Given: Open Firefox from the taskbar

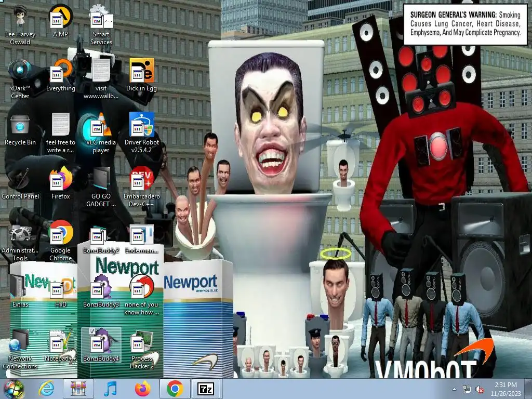Looking at the screenshot, I should click(143, 389).
